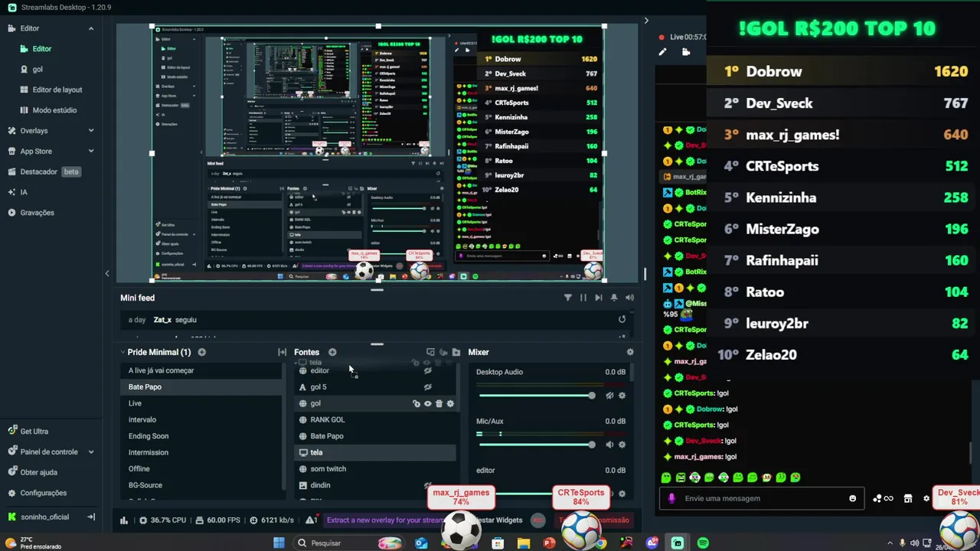
Task: Add a new scene with the plus icon
Action: pyautogui.click(x=202, y=352)
